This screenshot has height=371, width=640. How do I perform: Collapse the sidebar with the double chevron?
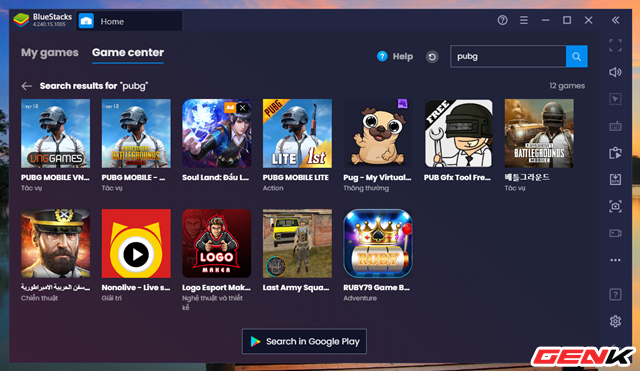tap(615, 20)
